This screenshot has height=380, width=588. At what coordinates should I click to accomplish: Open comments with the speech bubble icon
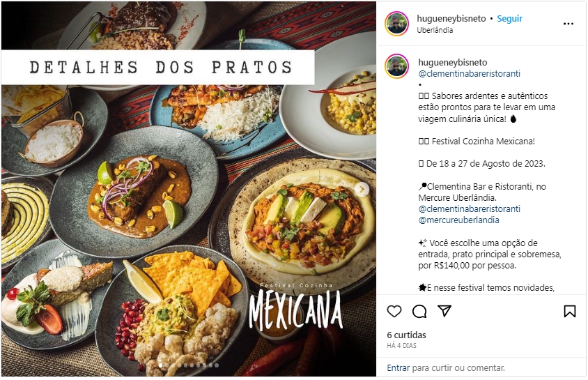[419, 312]
